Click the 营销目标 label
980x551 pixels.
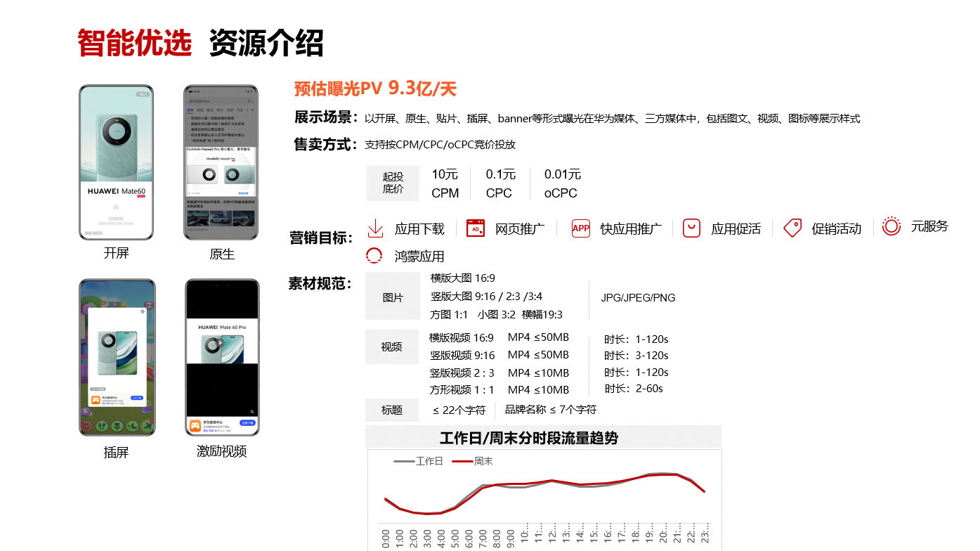click(x=322, y=238)
